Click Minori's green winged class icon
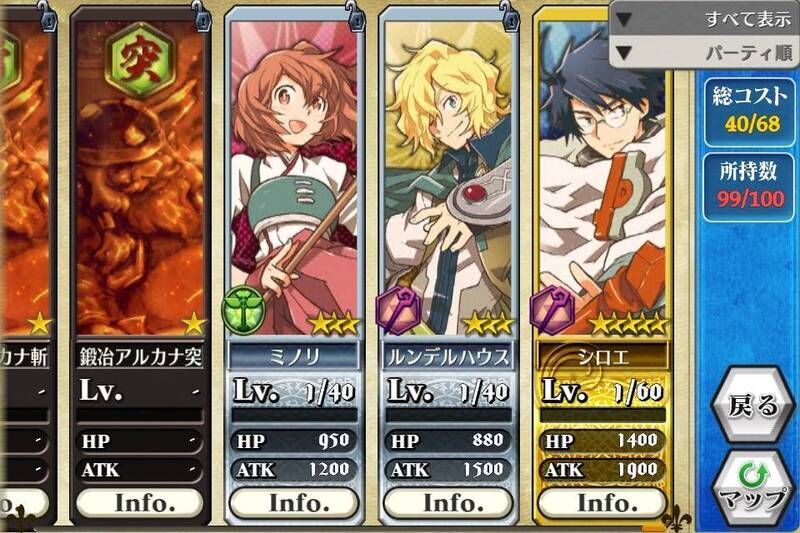This screenshot has height=533, width=800. tap(243, 309)
